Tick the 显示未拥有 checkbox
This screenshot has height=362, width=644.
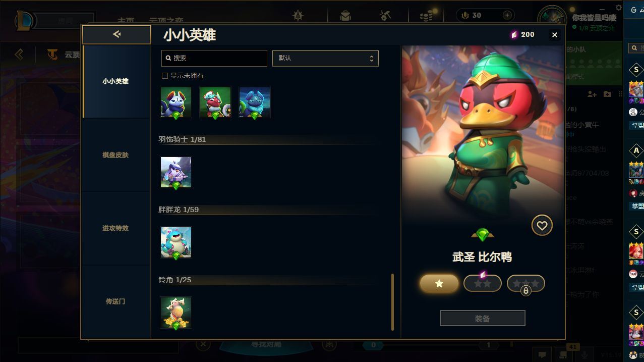[164, 76]
